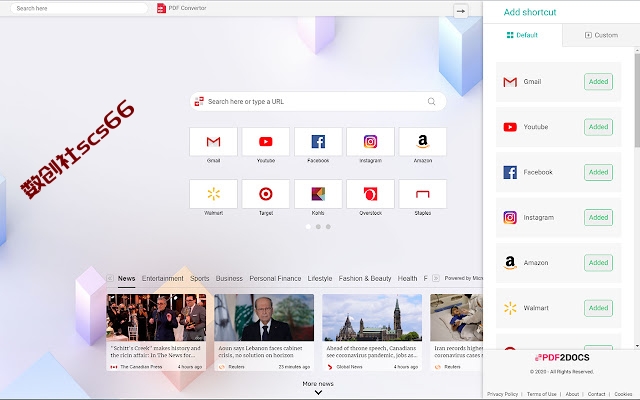Open the Walmart shortcut tile
The width and height of the screenshot is (640, 400).
coord(213,194)
